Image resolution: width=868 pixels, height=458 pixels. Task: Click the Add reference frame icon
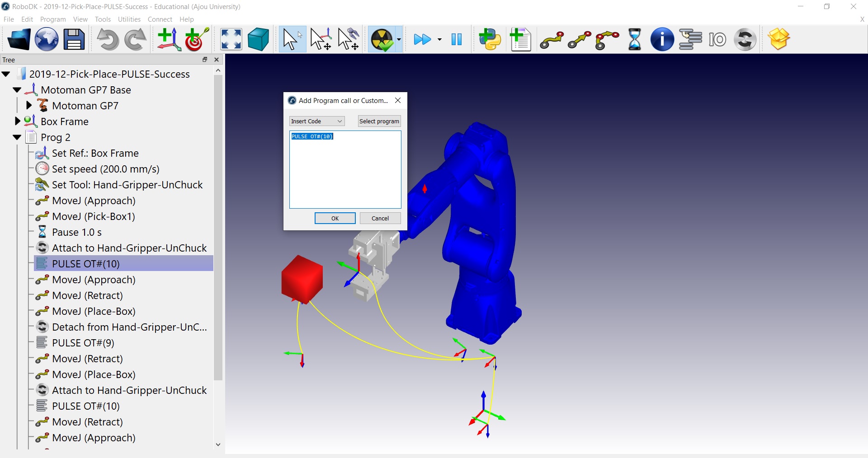[x=169, y=40]
